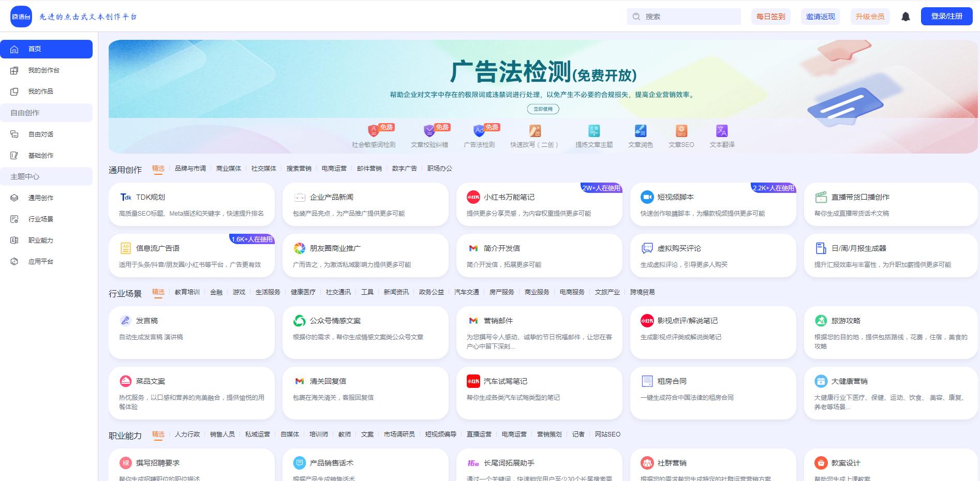Click the 首页 home icon in the sidebar
Viewport: 980px width, 481px height.
coord(14,49)
